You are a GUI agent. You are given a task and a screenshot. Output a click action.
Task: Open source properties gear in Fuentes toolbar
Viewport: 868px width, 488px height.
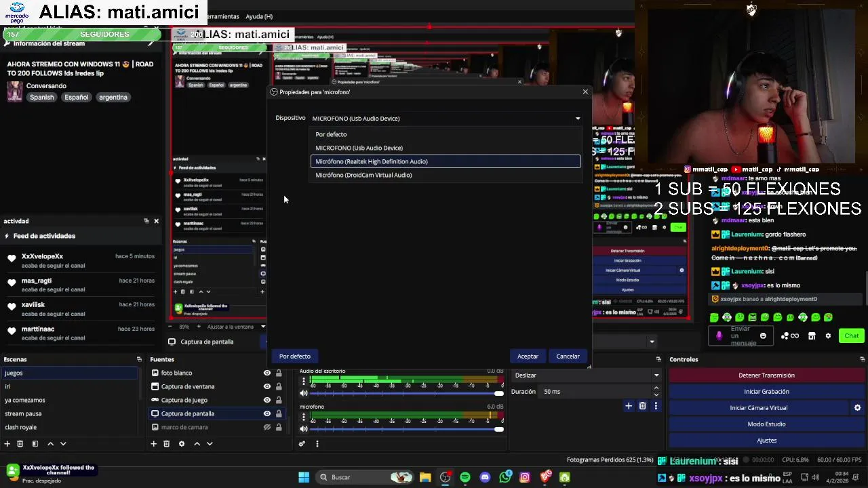[x=182, y=444]
